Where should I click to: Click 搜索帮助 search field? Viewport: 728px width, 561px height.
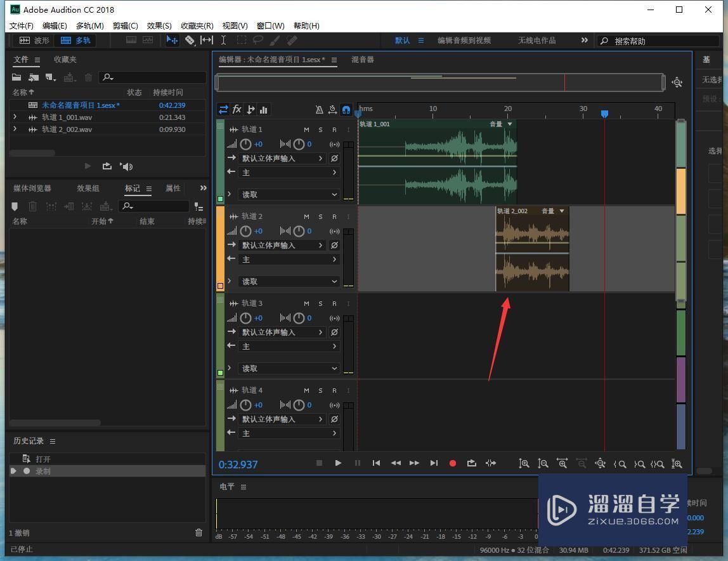point(658,41)
